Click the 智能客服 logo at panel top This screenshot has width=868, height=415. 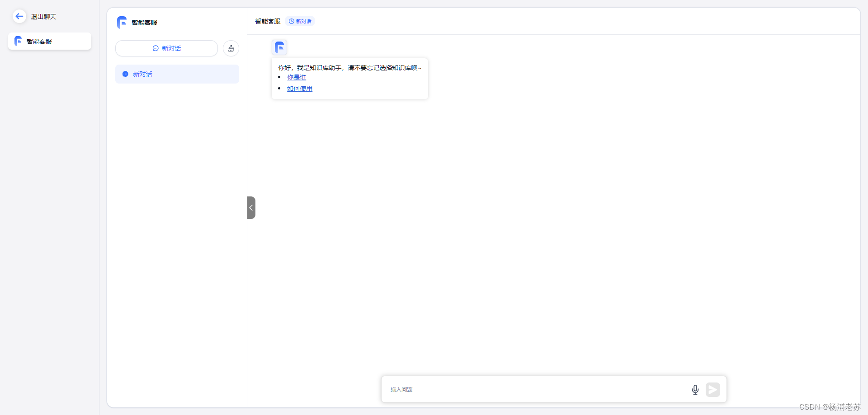pos(122,22)
